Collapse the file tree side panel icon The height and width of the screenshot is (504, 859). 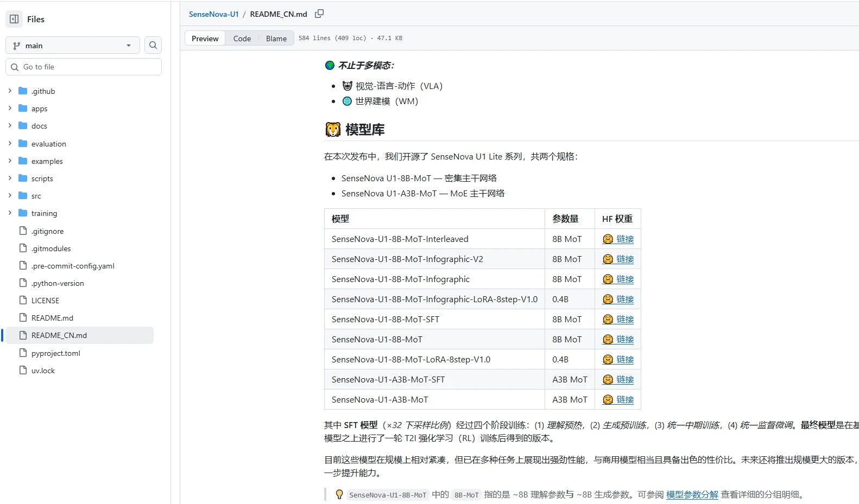tap(14, 19)
